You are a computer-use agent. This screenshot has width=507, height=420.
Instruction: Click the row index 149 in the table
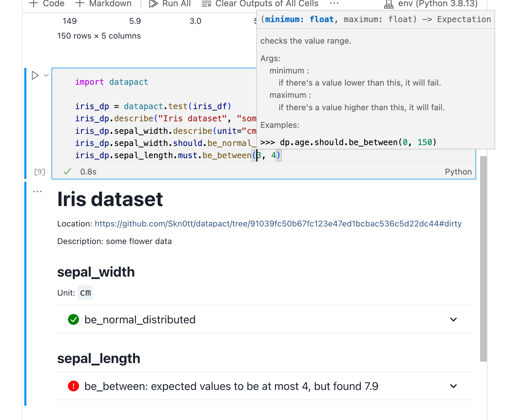[x=70, y=21]
